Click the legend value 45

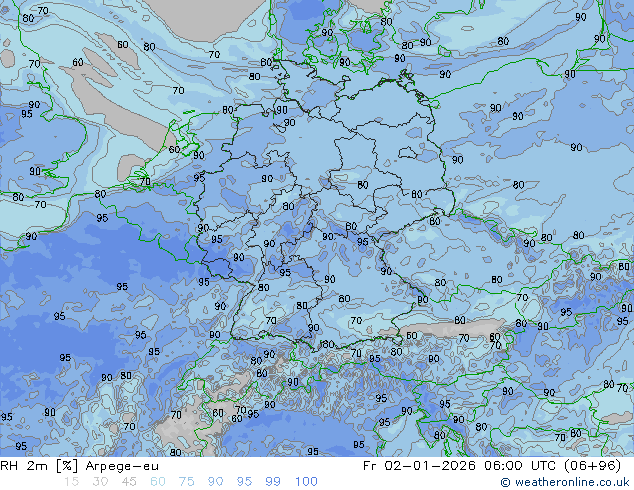[129, 482]
